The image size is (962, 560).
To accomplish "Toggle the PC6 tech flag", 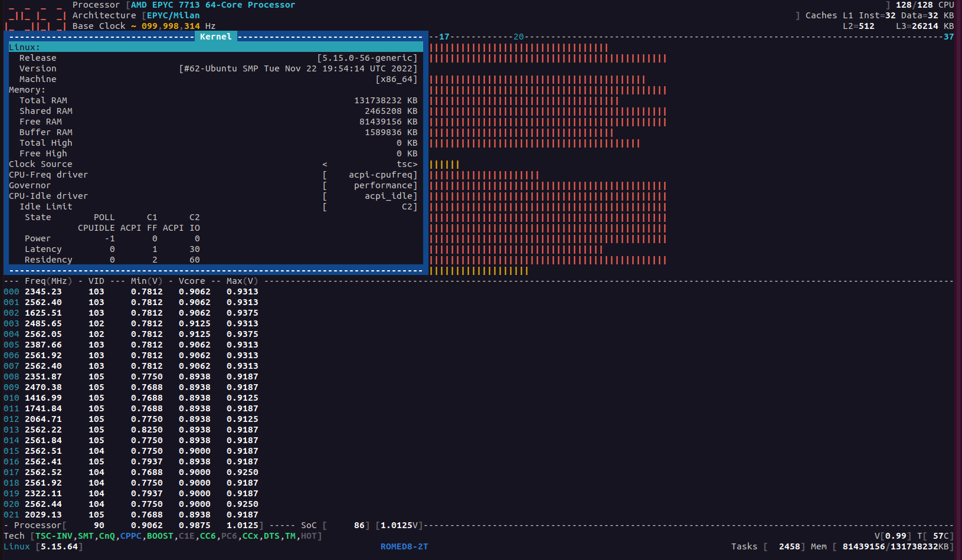I will coord(229,536).
